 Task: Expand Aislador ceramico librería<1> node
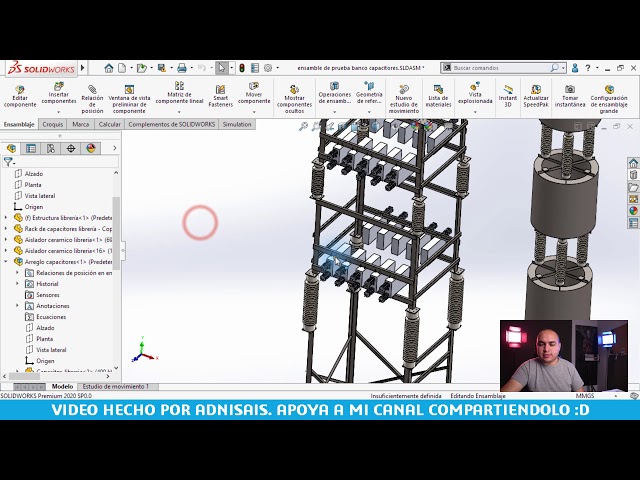(6, 240)
